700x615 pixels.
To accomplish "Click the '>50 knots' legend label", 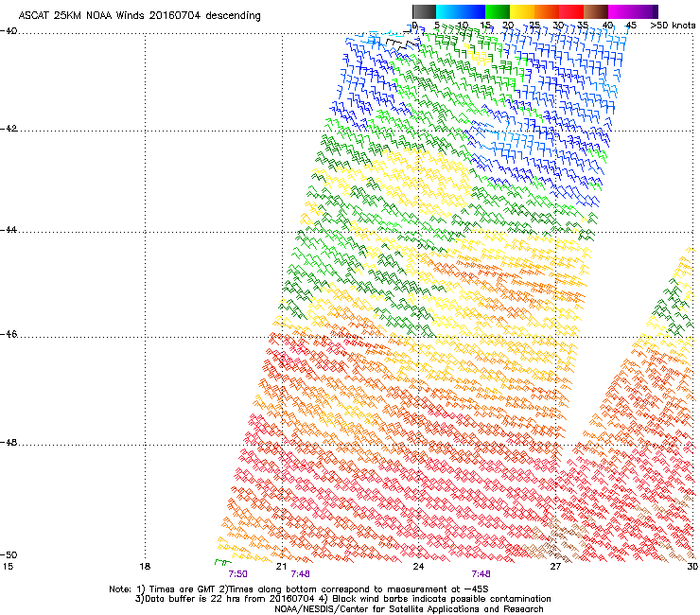I will (673, 26).
